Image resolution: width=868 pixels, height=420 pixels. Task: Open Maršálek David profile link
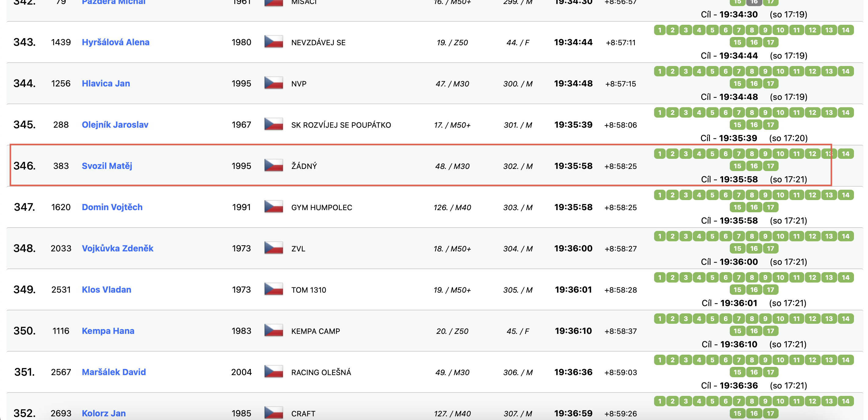click(x=114, y=372)
